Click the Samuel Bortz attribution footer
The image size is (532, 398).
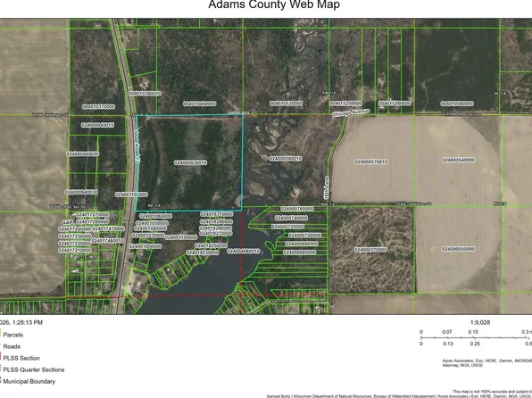(x=399, y=396)
